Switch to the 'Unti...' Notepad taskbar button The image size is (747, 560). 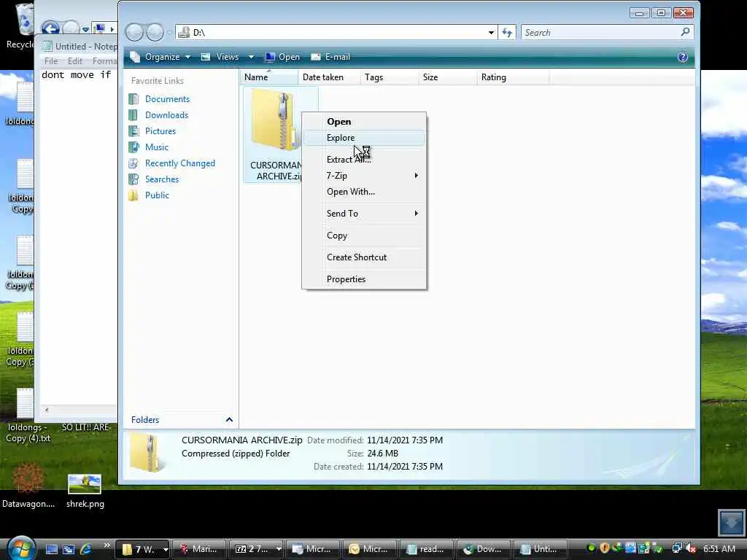pos(541,549)
